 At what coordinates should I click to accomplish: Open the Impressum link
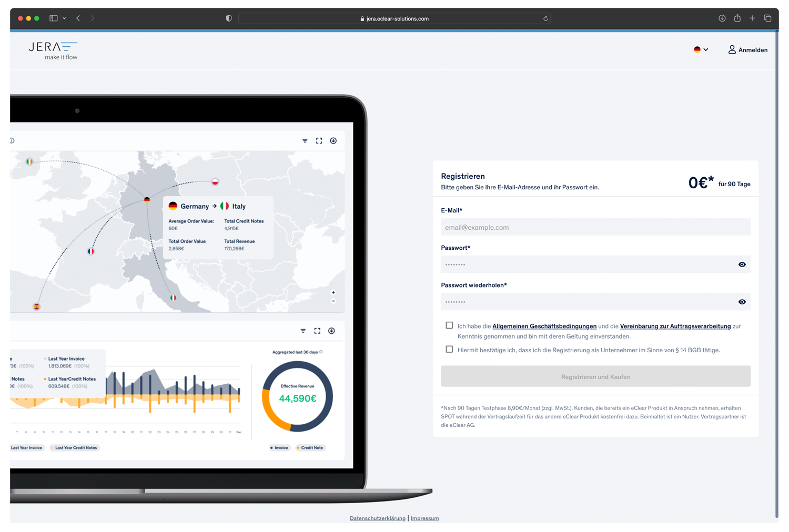point(424,518)
